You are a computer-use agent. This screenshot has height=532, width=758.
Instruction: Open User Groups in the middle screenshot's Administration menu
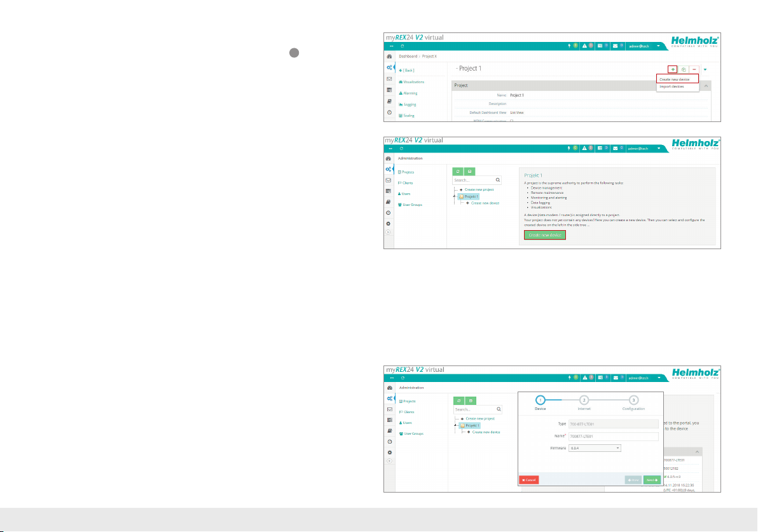point(410,205)
